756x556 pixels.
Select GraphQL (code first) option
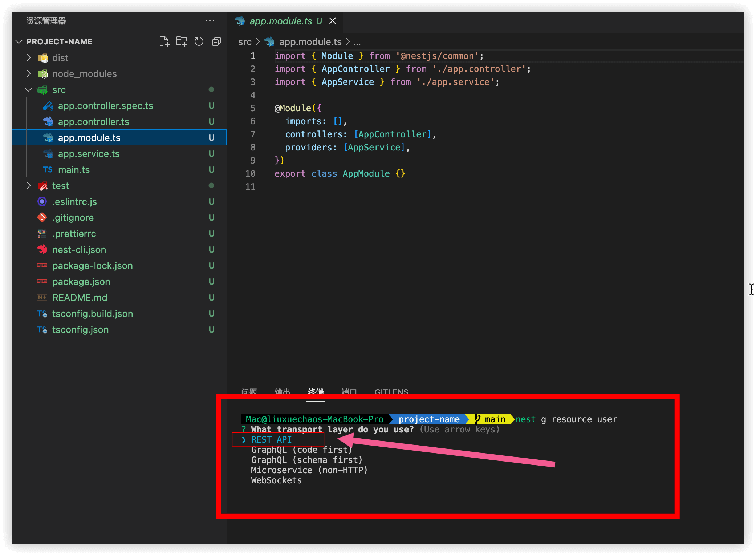pos(302,450)
